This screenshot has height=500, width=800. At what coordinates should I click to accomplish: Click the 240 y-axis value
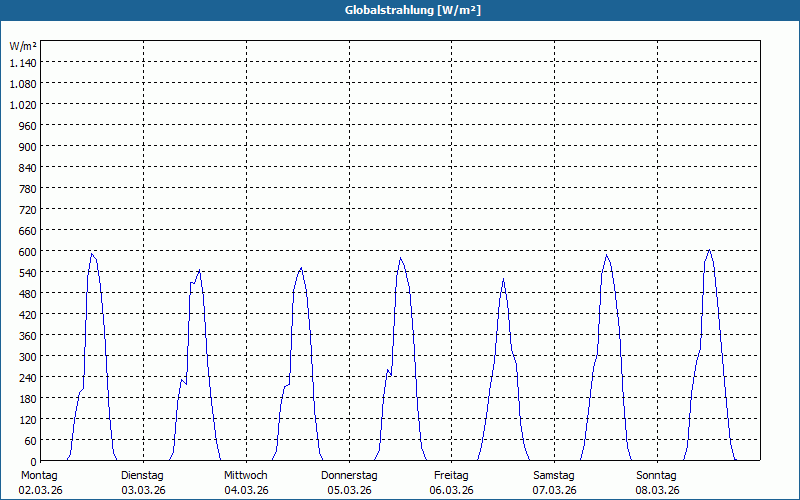(28, 378)
